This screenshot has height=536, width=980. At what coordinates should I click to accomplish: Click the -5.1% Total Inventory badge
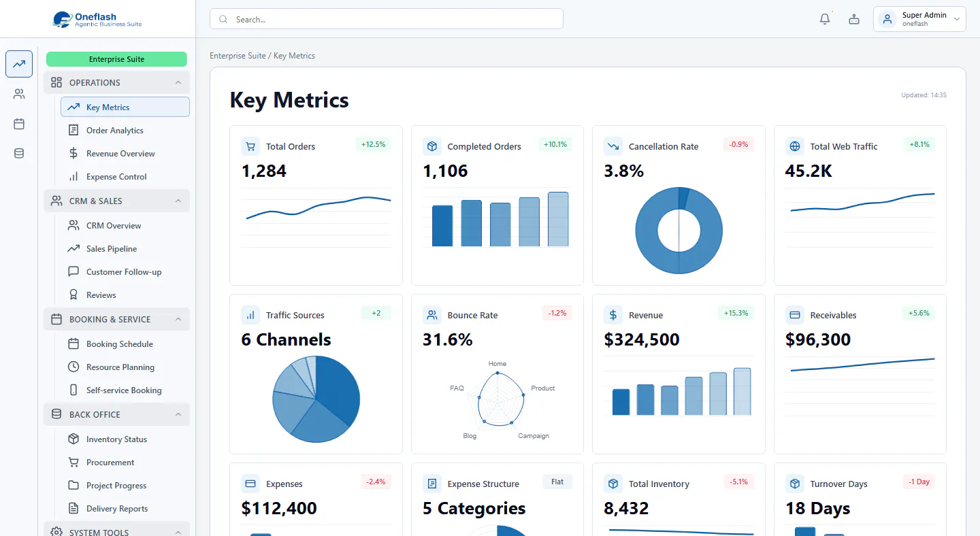[738, 482]
